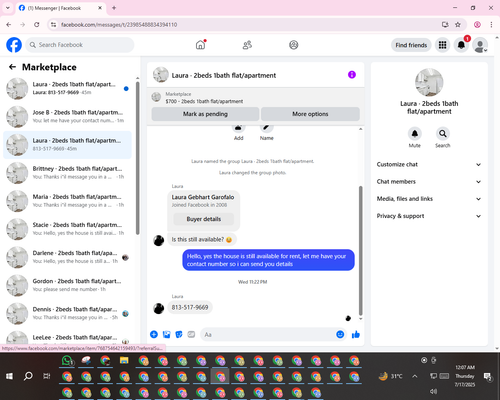This screenshot has width=500, height=400.
Task: Open the unread Laura conversation with blue dot
Action: [x=67, y=89]
